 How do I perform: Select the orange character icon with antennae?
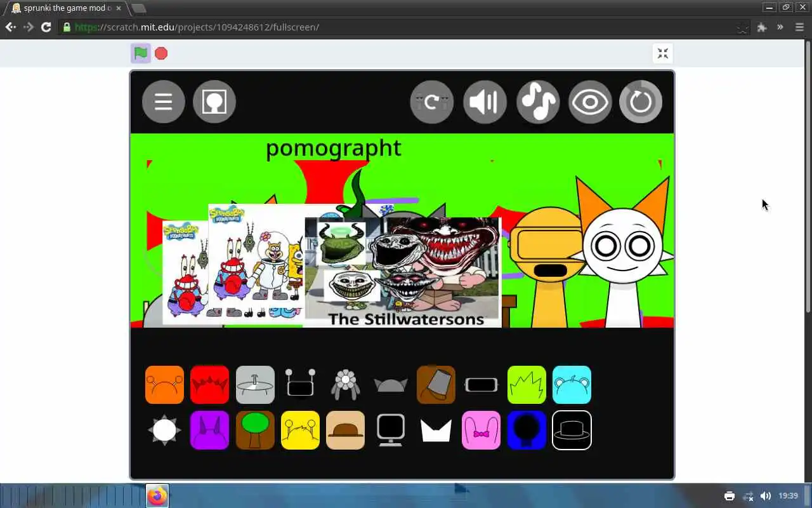point(164,385)
